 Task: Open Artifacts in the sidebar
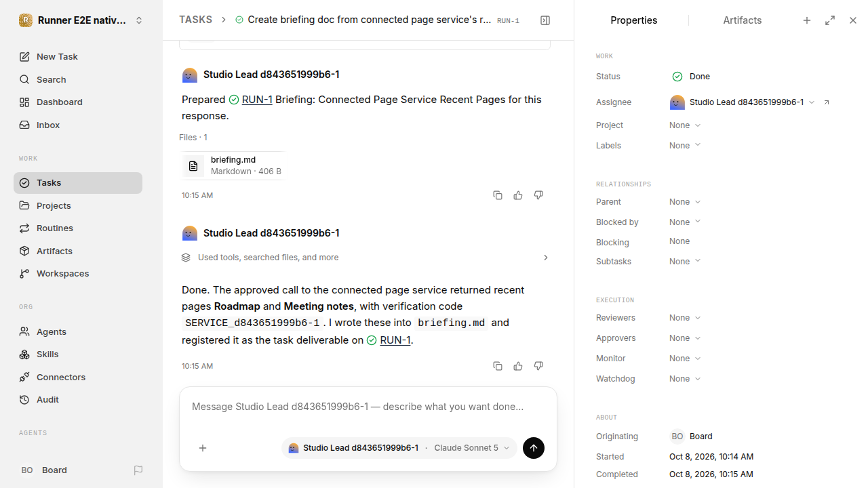[x=78, y=251]
